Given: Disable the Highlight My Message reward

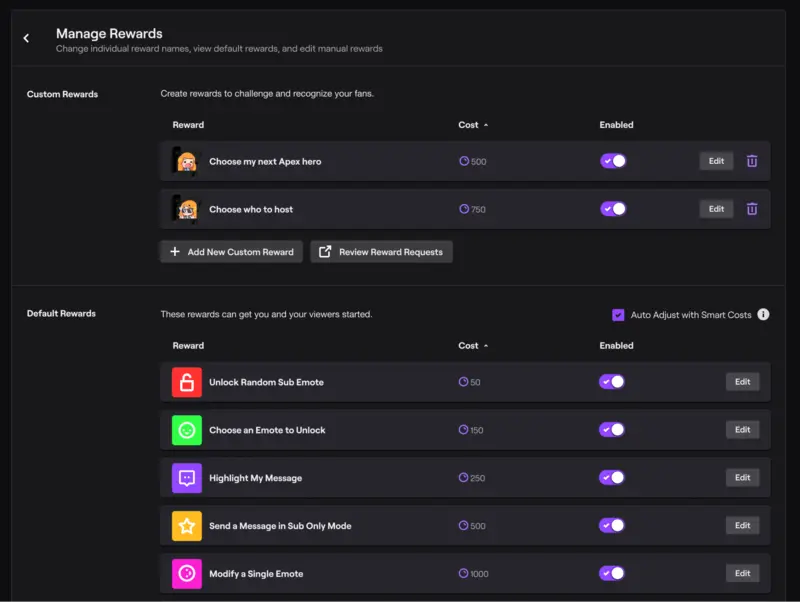Looking at the screenshot, I should [613, 477].
